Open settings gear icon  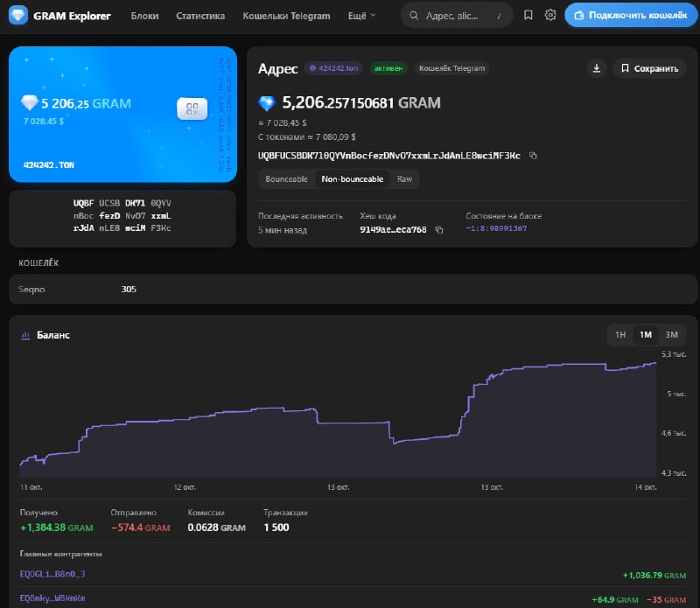point(550,15)
